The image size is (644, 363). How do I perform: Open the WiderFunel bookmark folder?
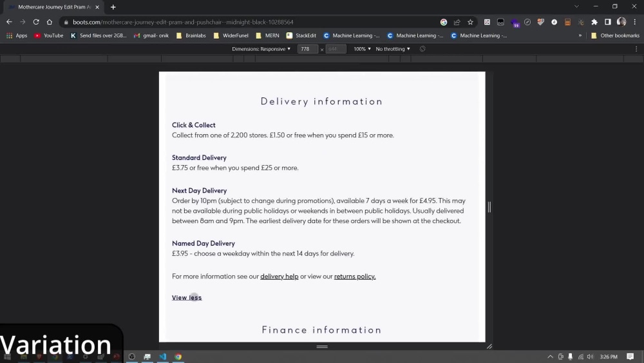(x=231, y=35)
